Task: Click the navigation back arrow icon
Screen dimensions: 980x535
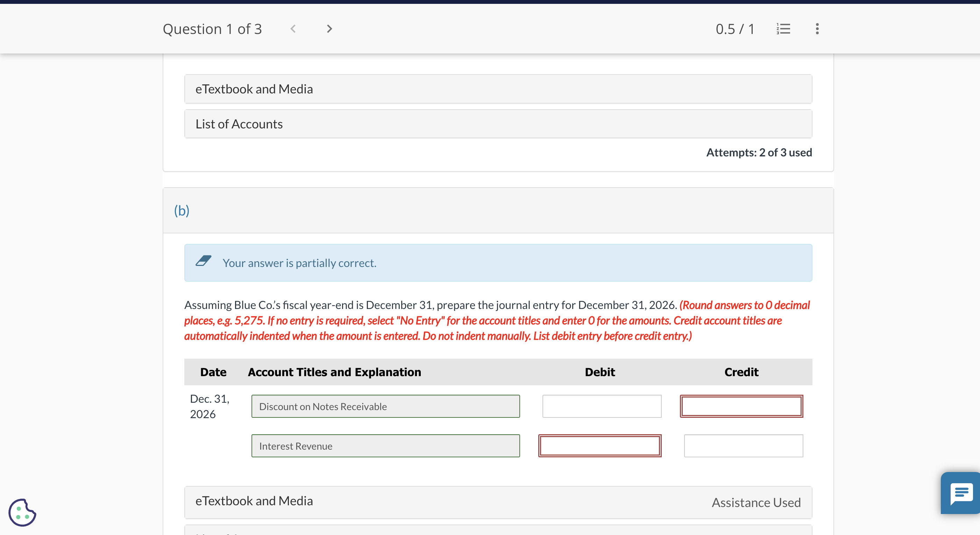Action: tap(293, 28)
